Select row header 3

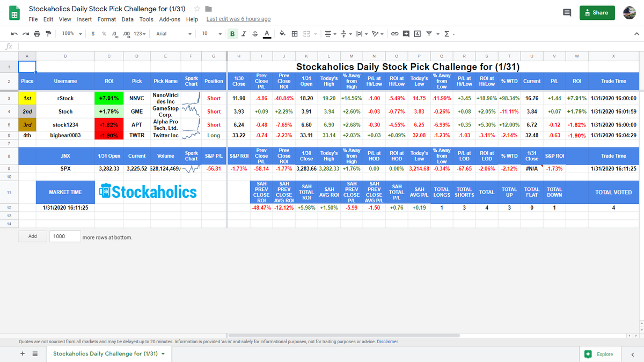(9, 98)
